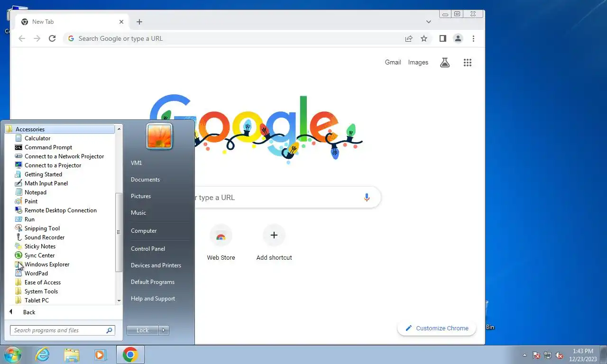Click the Start menu scrollbar up arrow
This screenshot has height=364, width=607.
coord(119,129)
